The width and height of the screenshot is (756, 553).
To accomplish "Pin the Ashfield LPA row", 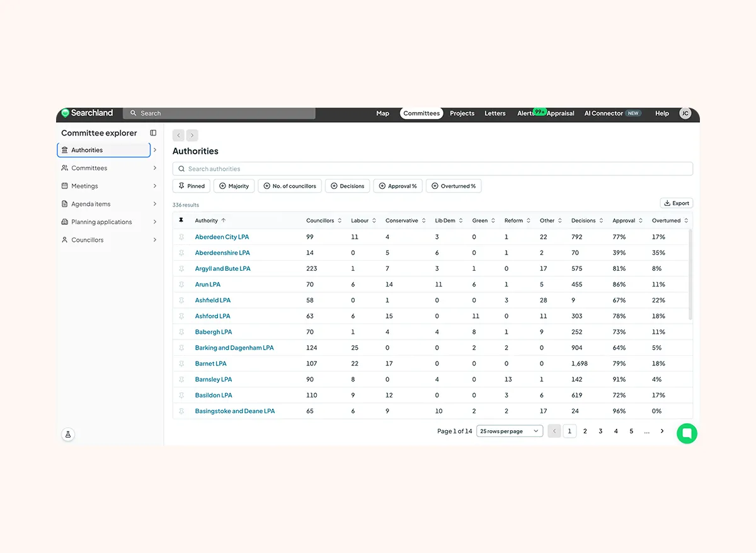I will [x=181, y=300].
